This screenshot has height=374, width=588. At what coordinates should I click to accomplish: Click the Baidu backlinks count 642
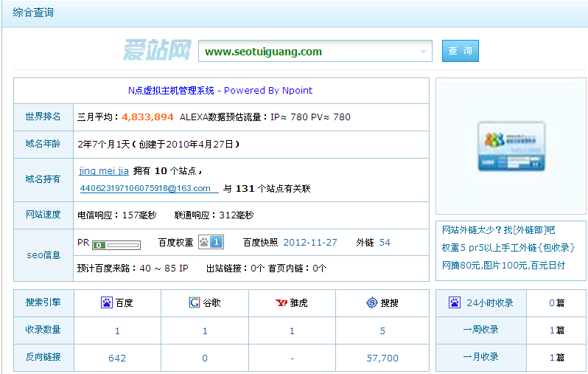[117, 358]
